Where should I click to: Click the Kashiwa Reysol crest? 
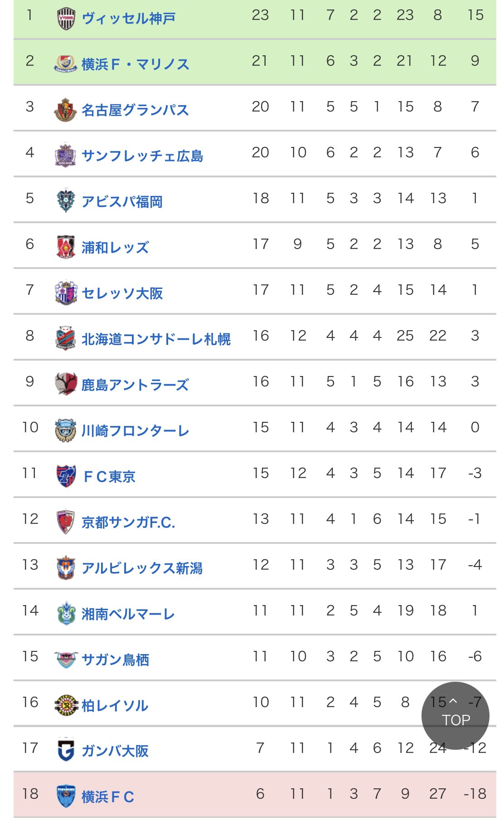click(66, 705)
